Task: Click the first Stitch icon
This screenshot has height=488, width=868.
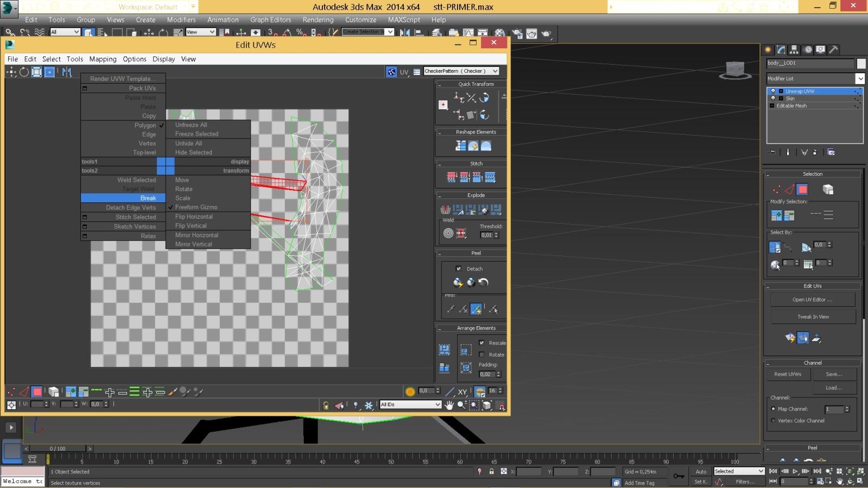Action: click(451, 177)
